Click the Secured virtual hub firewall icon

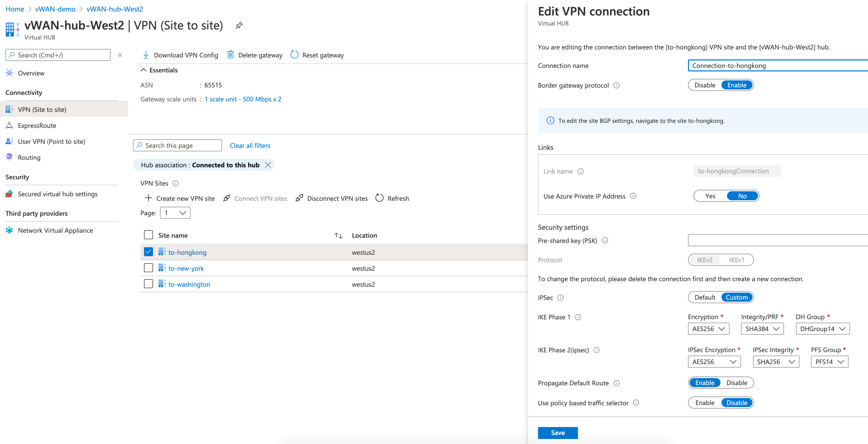click(9, 194)
